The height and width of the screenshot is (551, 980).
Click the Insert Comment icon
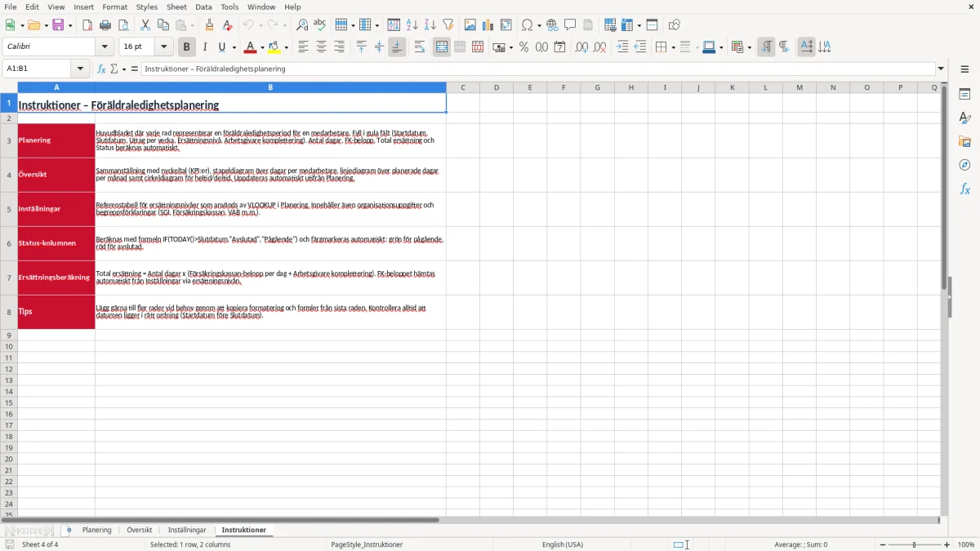point(570,25)
